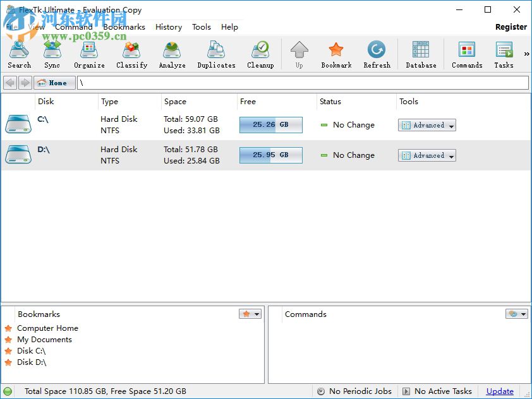The height and width of the screenshot is (399, 532).
Task: Sort by the Free column header
Action: 277,102
